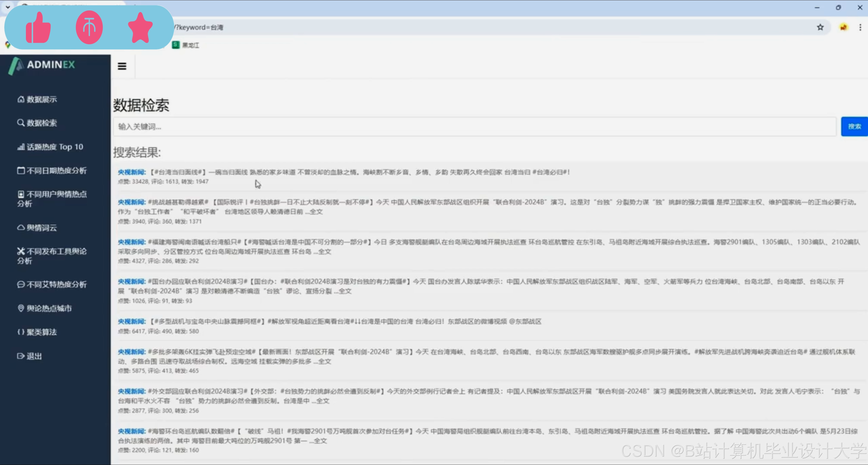
Task: Open the first 央视新闻 result link
Action: [x=131, y=172]
